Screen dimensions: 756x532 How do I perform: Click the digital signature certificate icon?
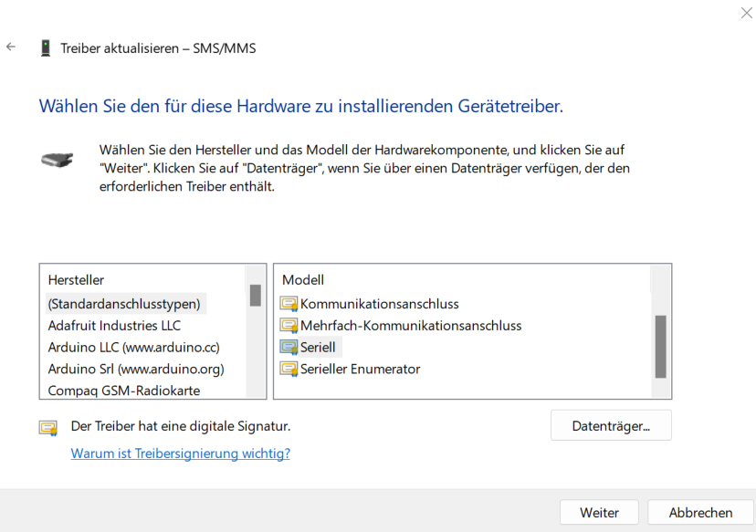[48, 427]
